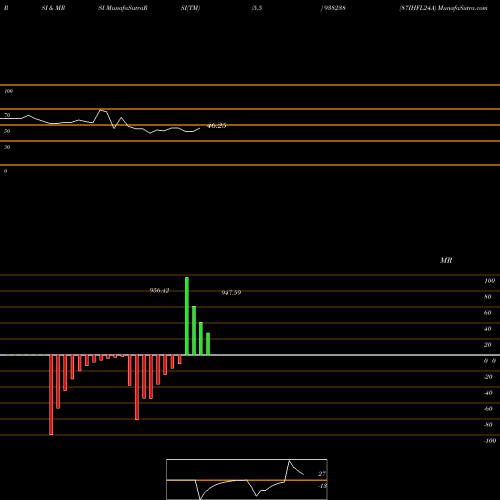The height and width of the screenshot is (500, 500).
Task: Click the RSI axis label 30
Action: click(7, 147)
